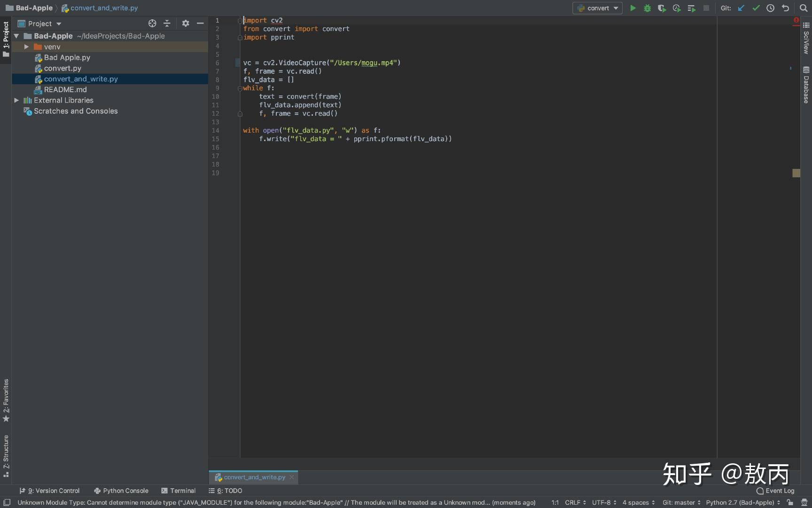Image resolution: width=812 pixels, height=508 pixels.
Task: Click the 1:1 cursor position indicator
Action: pyautogui.click(x=555, y=502)
